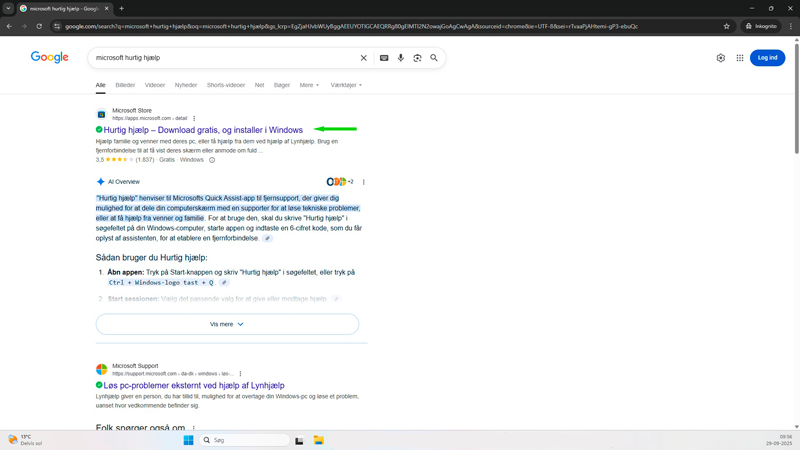Click the Microsoft Store favicon
800x450 pixels.
pyautogui.click(x=102, y=114)
